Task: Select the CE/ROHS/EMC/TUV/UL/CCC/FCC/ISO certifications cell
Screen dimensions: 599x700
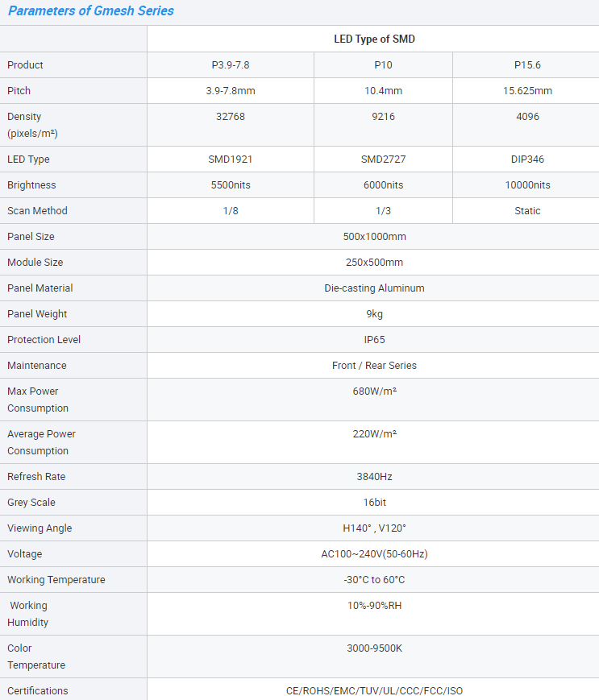Action: tap(374, 691)
